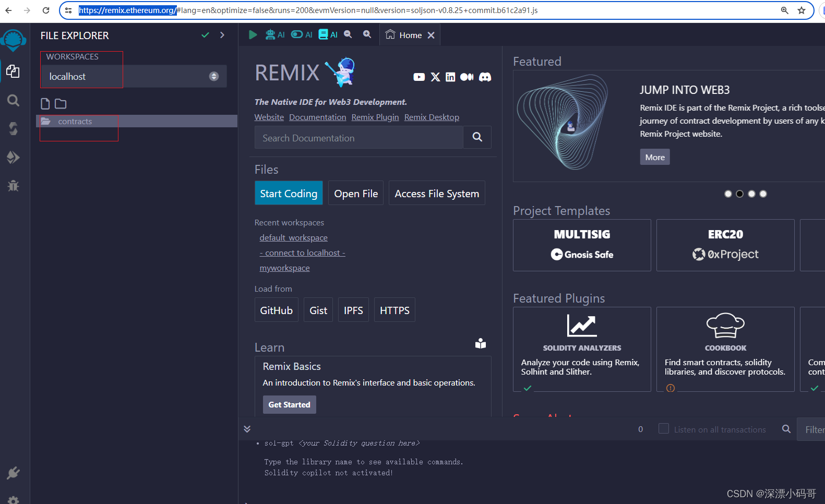The height and width of the screenshot is (504, 825).
Task: Open the Solidity compiler sidebar icon
Action: [x=13, y=128]
